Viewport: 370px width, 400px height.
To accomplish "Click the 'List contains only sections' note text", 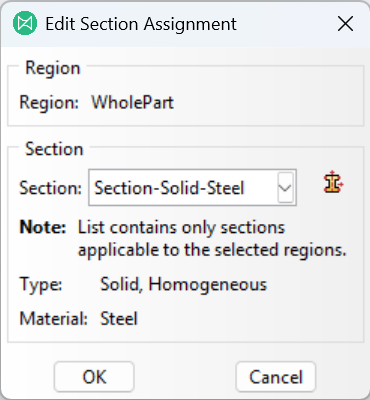I will 181,227.
